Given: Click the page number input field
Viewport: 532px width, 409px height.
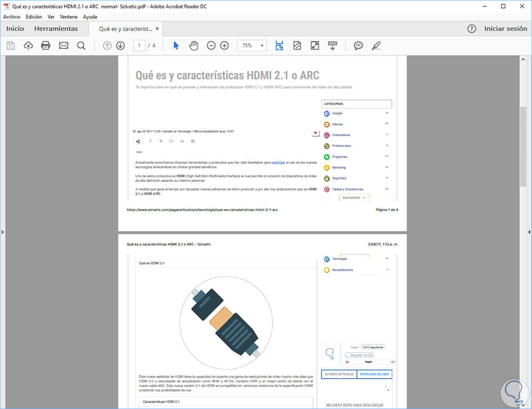Looking at the screenshot, I should pos(139,46).
